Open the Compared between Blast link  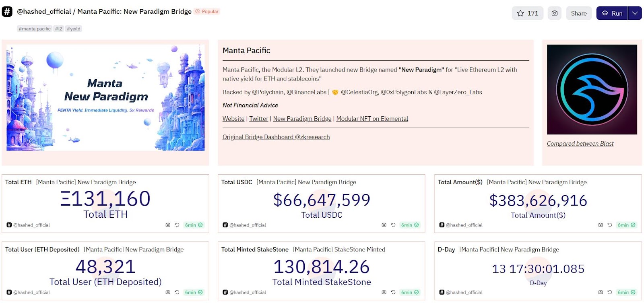coord(580,144)
